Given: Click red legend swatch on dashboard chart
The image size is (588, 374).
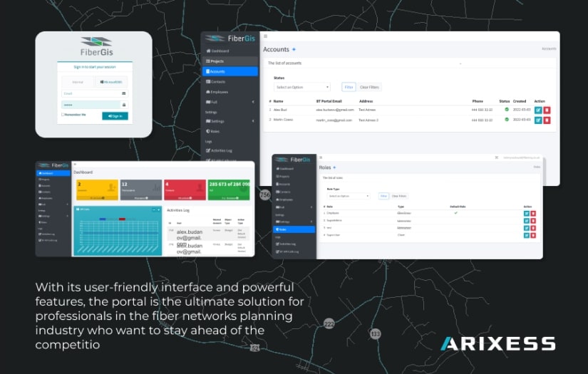Looking at the screenshot, I should click(x=122, y=219).
